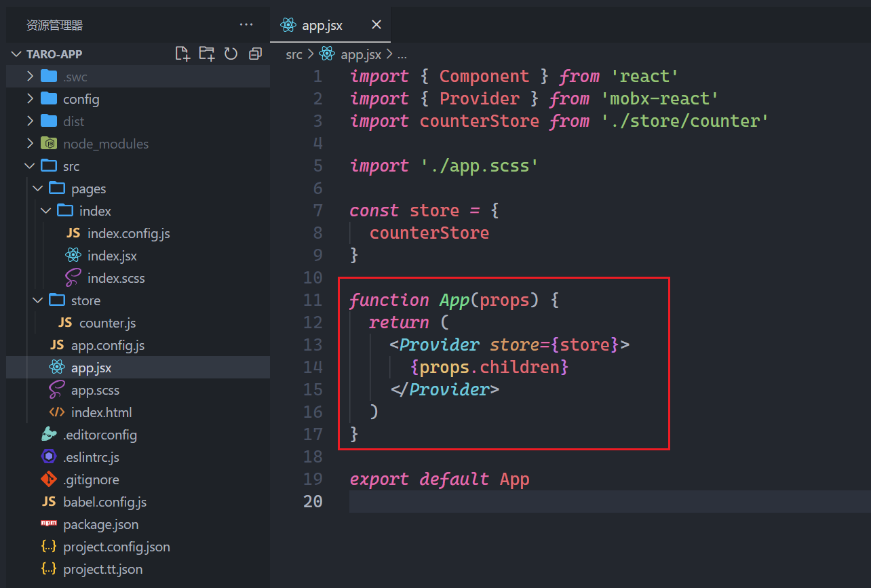Screen dimensions: 871x588
Task: Open index.config.js in the tree
Action: pos(129,233)
